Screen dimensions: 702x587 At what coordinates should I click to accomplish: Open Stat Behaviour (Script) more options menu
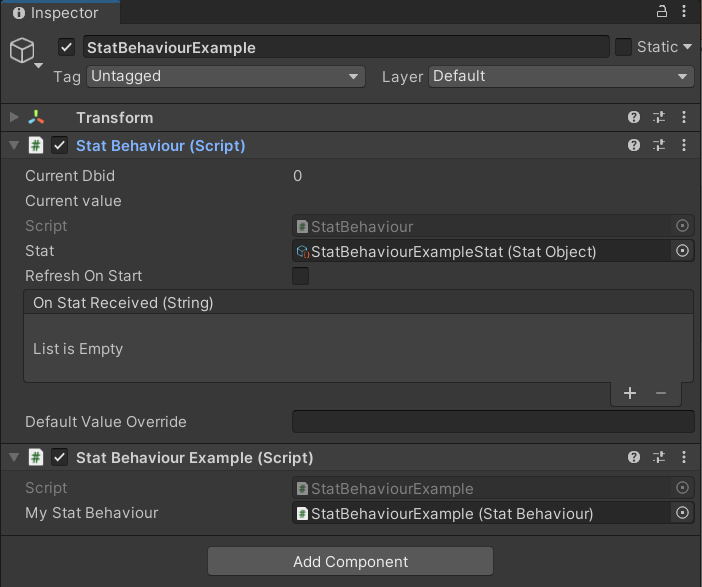pyautogui.click(x=684, y=145)
